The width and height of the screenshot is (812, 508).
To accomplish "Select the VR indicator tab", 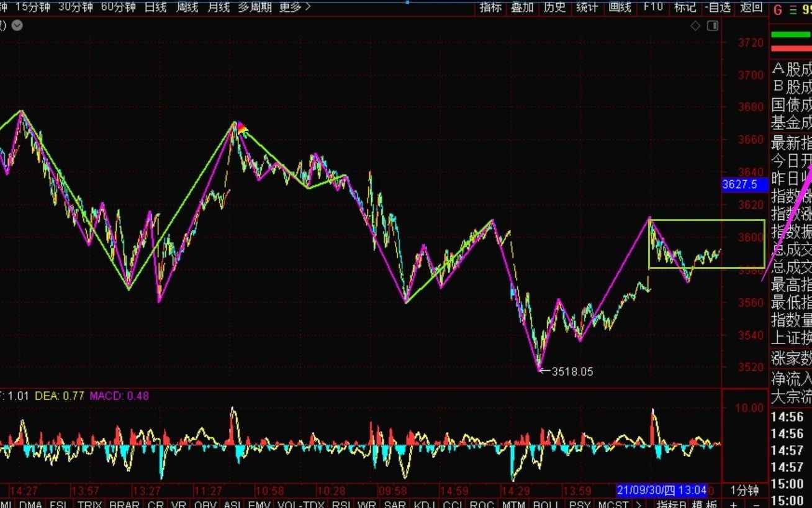I will [179, 505].
